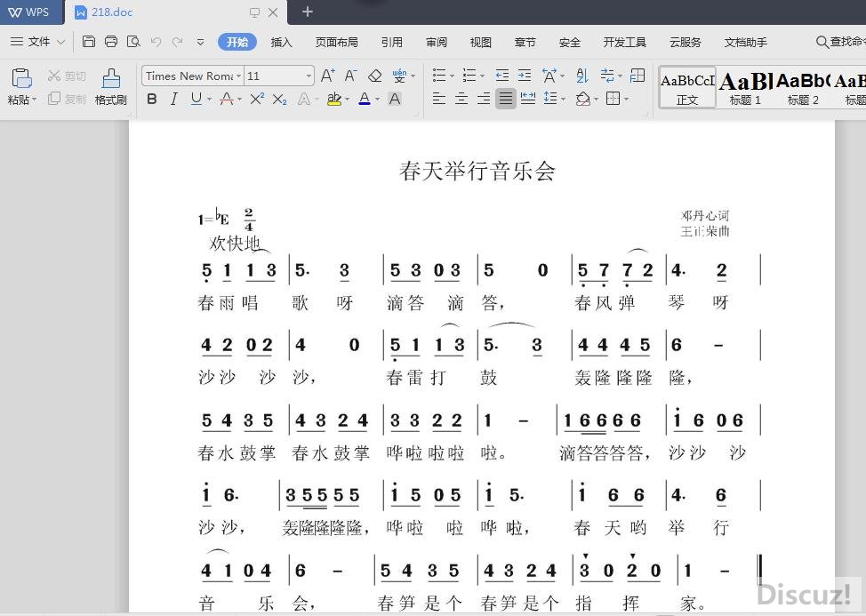Select the Format Painter (格式刷) tool

(111, 86)
